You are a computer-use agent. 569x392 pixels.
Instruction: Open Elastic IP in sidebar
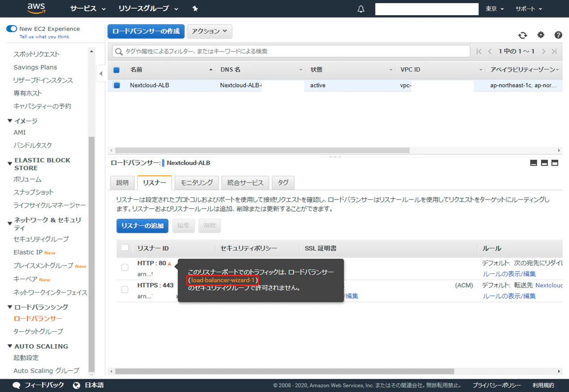pos(28,252)
